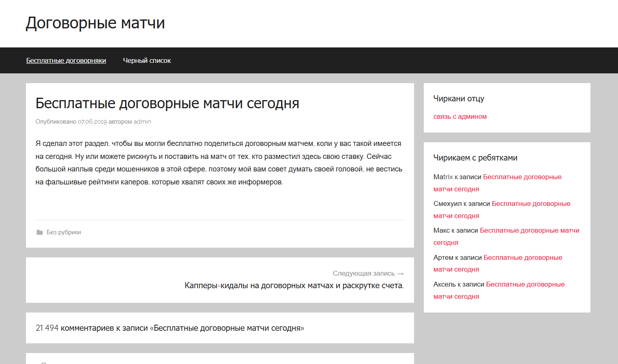618x364 pixels.
Task: Click the "Следующая запись" text link
Action: click(363, 273)
